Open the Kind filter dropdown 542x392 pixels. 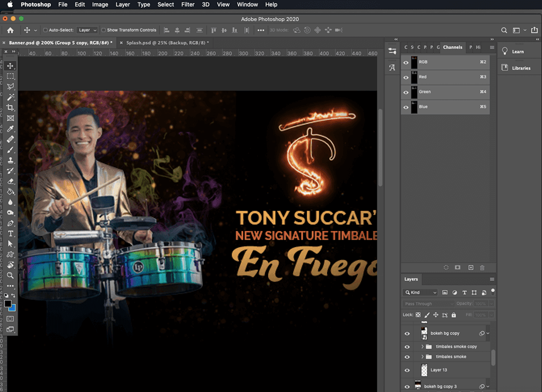point(420,292)
